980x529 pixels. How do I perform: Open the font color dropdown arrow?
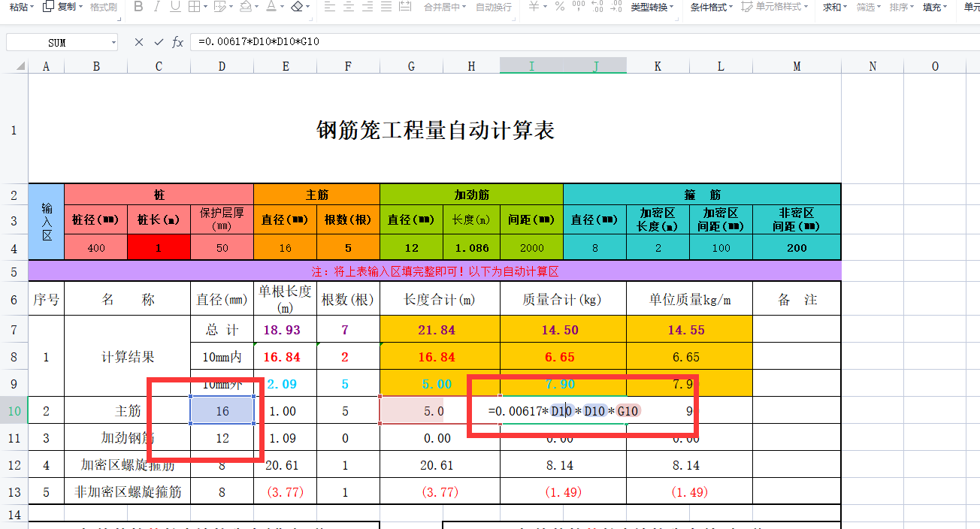point(282,7)
